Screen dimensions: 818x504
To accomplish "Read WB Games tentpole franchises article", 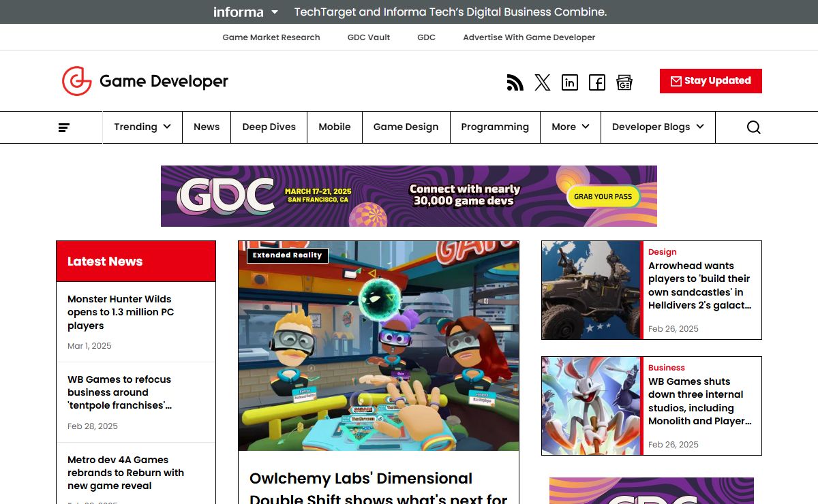I will (x=120, y=392).
